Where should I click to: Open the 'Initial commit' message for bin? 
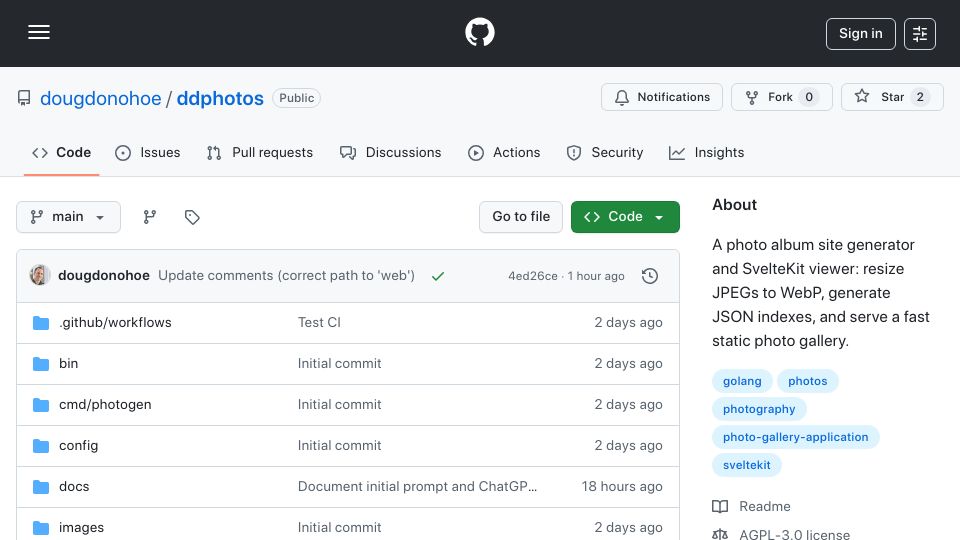tap(339, 364)
